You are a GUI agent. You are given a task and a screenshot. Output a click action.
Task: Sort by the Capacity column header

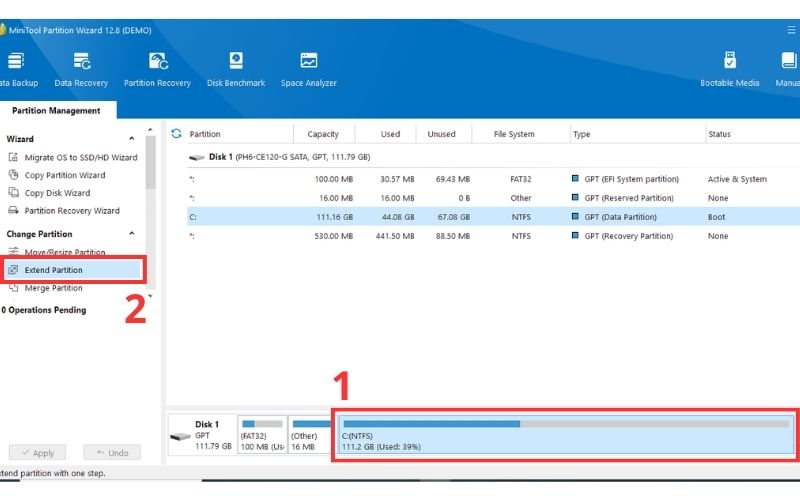coord(323,134)
